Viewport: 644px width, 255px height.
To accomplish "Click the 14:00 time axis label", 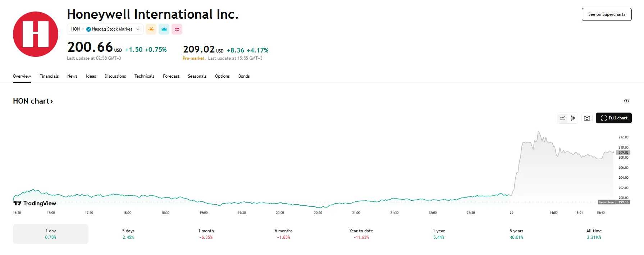I will coord(553,213).
